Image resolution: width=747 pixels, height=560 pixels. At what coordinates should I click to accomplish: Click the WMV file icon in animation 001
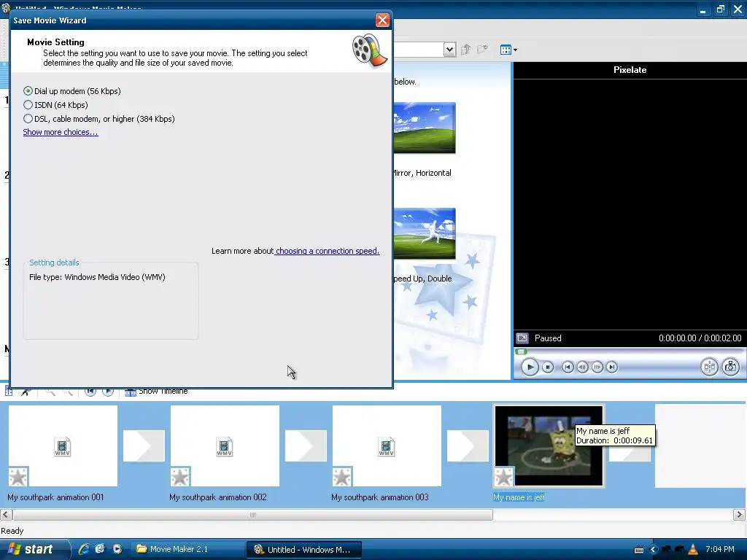point(63,447)
